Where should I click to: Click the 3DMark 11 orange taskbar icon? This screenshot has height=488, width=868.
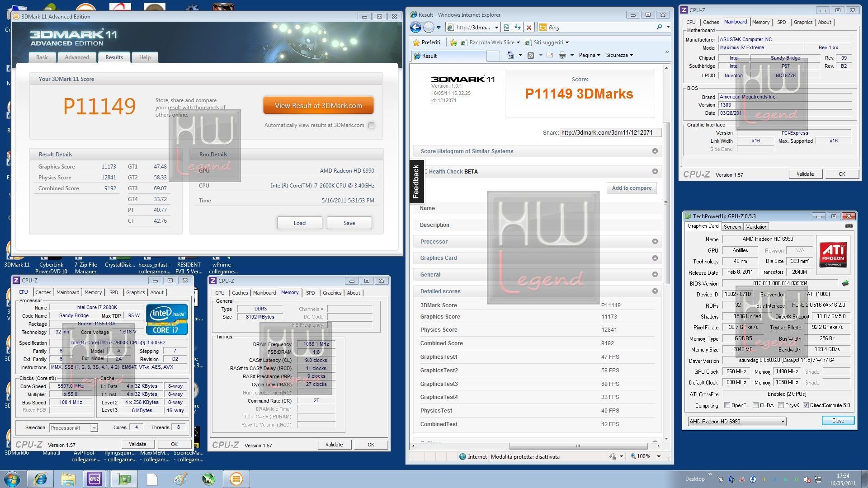pyautogui.click(x=236, y=479)
